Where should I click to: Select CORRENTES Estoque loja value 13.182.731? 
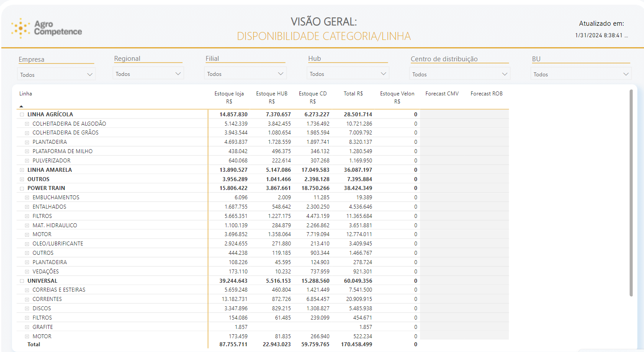coord(235,299)
